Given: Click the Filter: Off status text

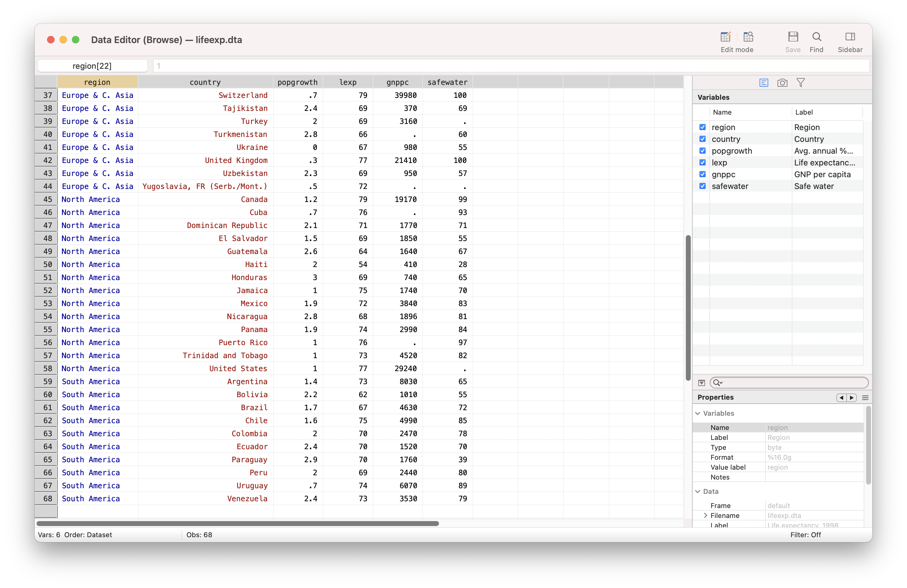Looking at the screenshot, I should point(806,535).
